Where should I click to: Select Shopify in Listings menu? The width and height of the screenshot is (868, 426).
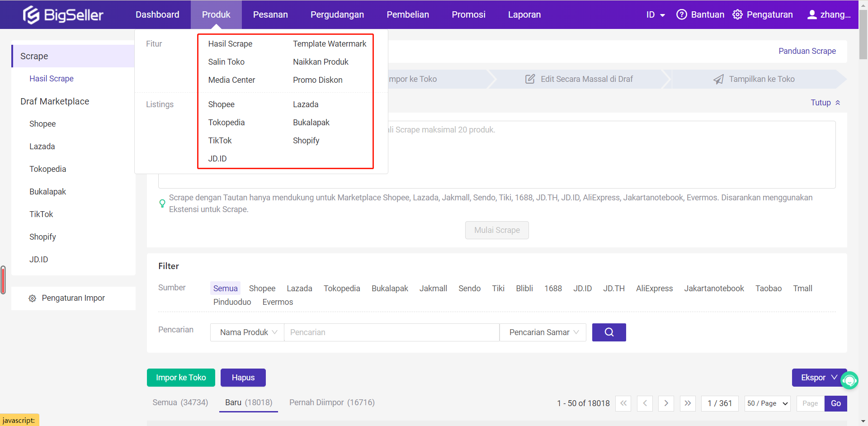pyautogui.click(x=306, y=141)
